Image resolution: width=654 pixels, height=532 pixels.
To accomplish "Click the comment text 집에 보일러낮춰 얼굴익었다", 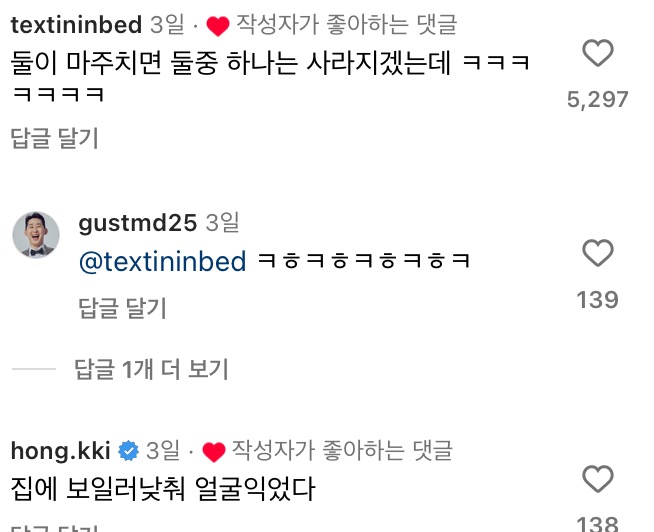I will pos(163,490).
